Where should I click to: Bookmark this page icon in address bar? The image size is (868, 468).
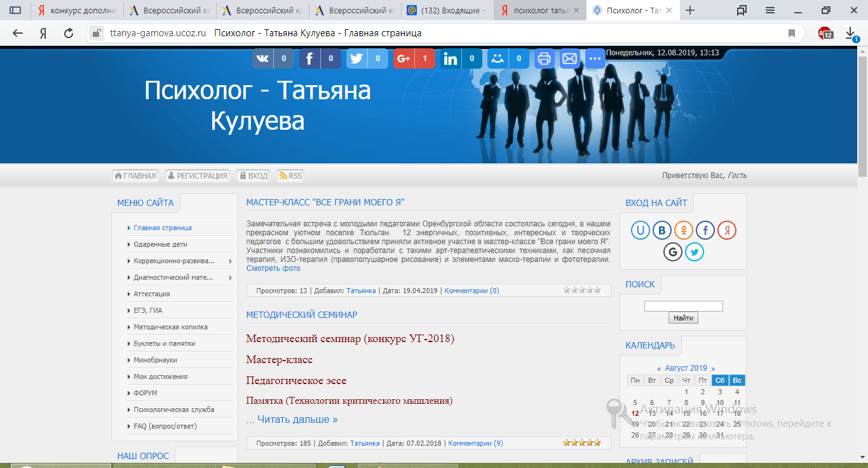point(791,34)
